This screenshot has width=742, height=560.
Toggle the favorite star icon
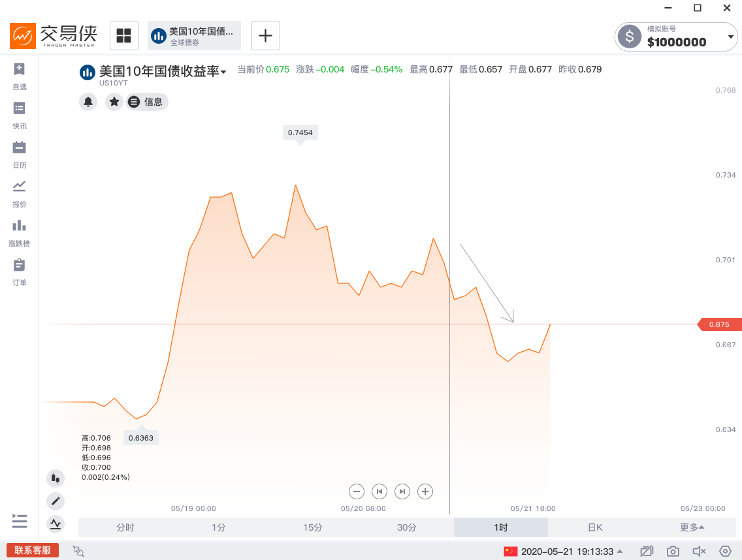[114, 102]
